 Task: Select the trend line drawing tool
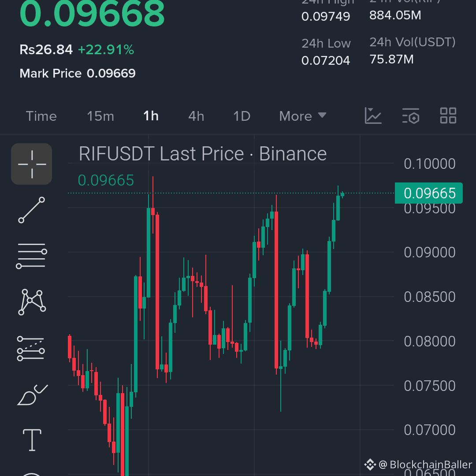(x=32, y=210)
